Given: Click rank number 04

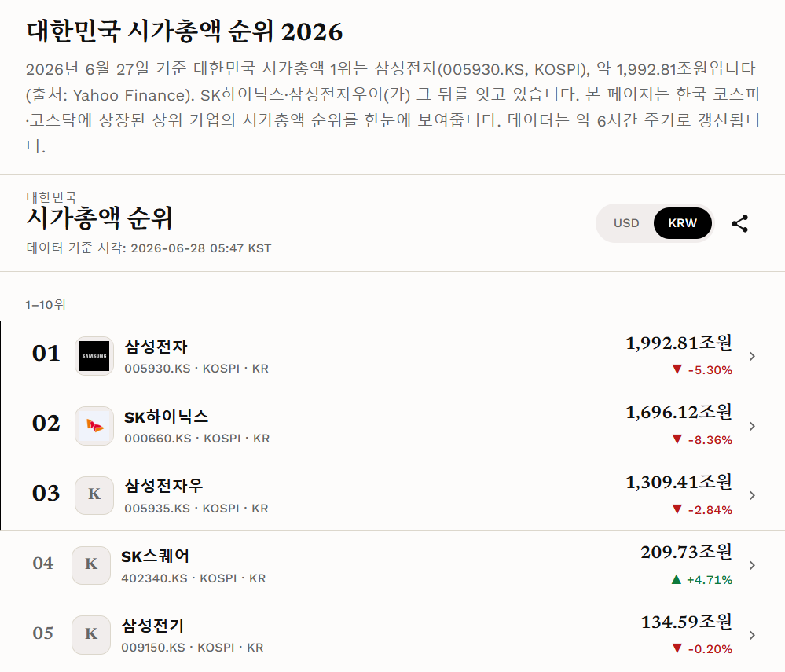Looking at the screenshot, I should point(43,564).
